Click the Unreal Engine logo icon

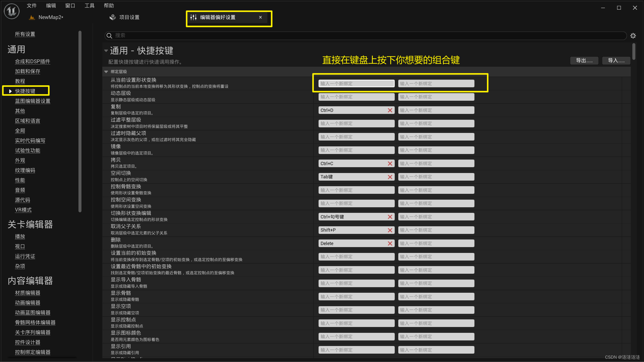[x=12, y=11]
